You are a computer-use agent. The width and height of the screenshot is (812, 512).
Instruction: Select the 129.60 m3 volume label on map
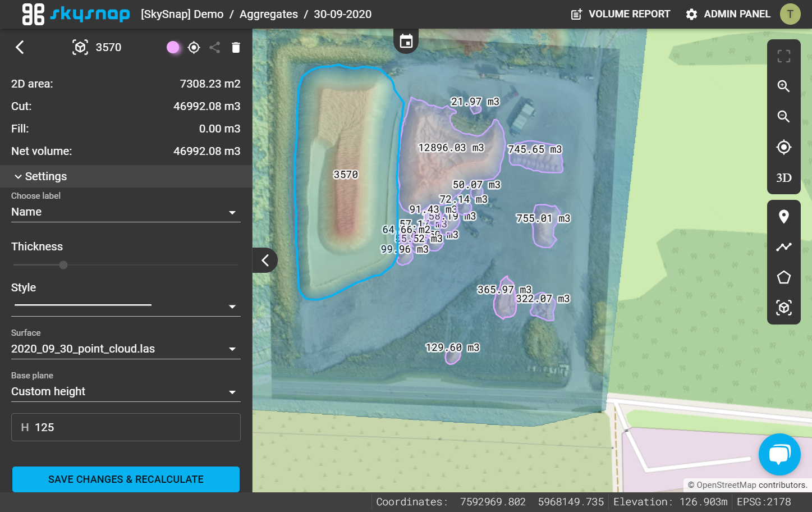452,348
